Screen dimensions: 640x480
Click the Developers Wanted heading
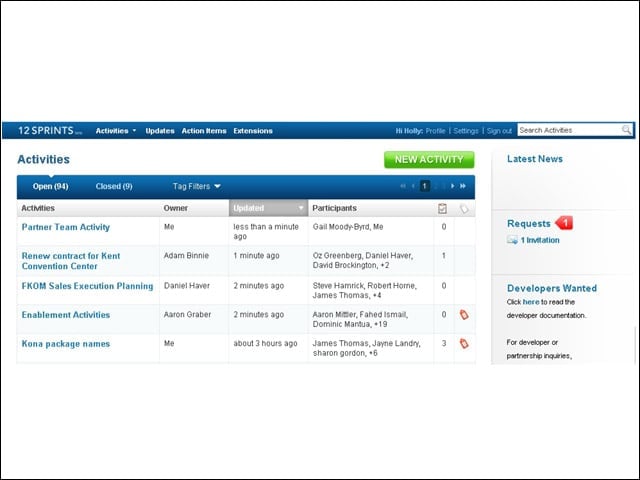coord(552,288)
